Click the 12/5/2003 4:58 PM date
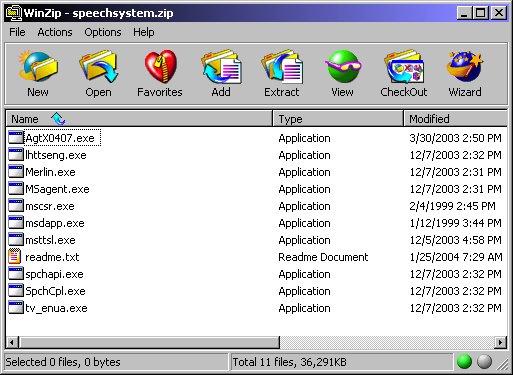This screenshot has width=513, height=375. point(455,240)
